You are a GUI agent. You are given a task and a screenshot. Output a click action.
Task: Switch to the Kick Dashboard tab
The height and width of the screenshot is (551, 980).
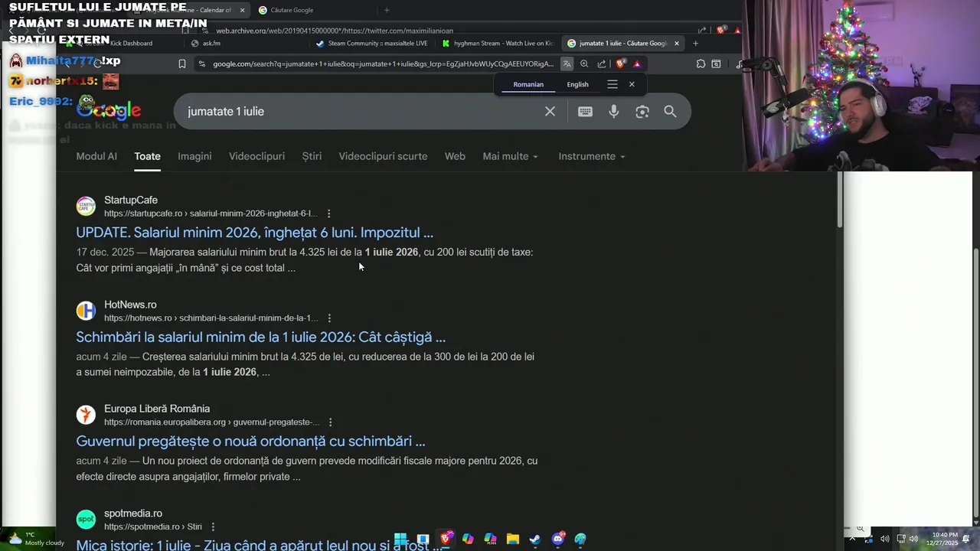(122, 44)
